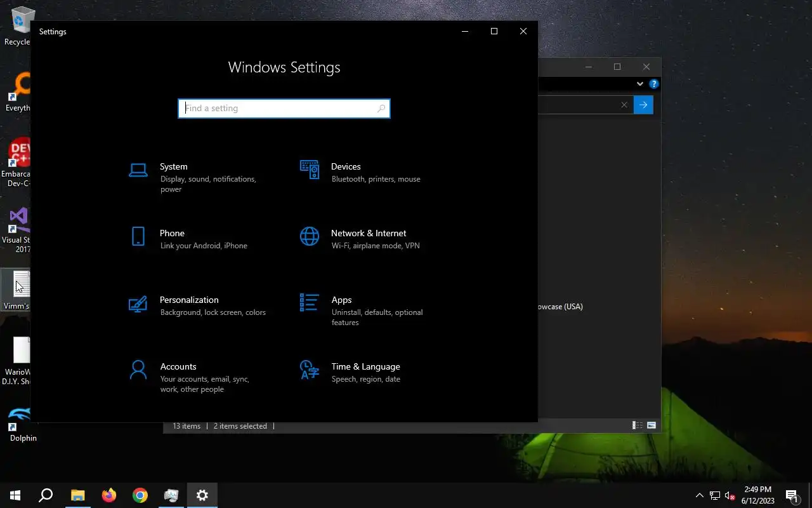Click the blue search arrow in File Explorer

643,105
